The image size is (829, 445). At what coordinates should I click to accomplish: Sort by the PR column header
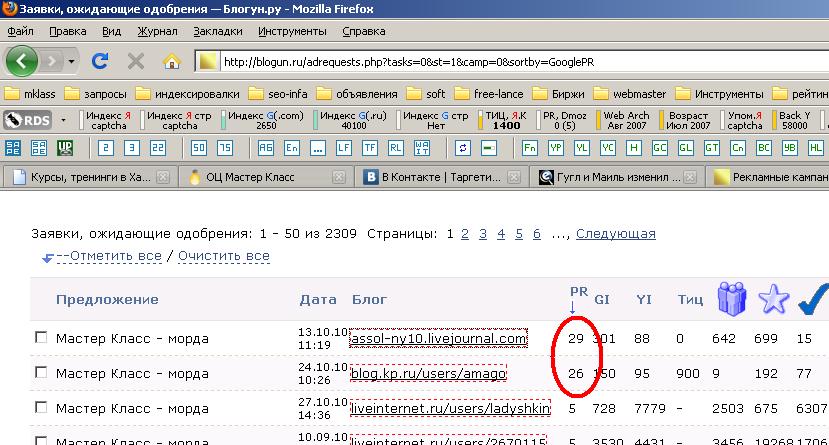click(578, 291)
